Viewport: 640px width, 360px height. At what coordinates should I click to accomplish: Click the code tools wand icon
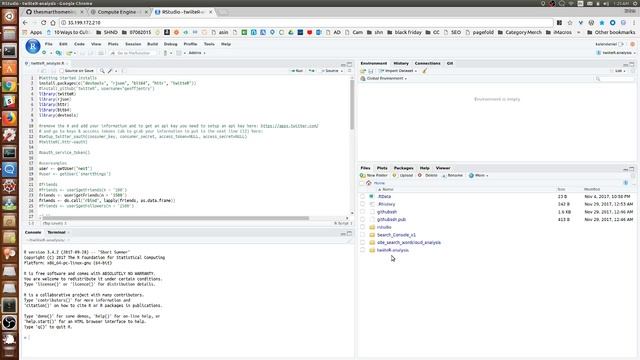[110, 71]
